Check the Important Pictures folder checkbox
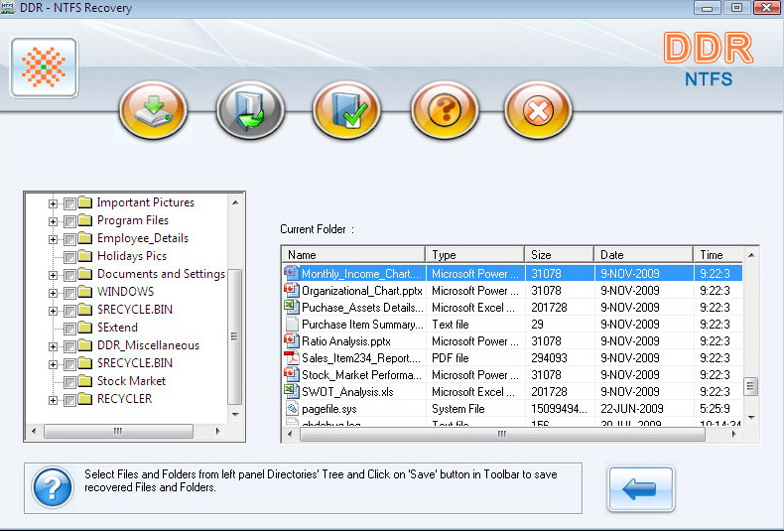The height and width of the screenshot is (532, 784). pyautogui.click(x=70, y=202)
